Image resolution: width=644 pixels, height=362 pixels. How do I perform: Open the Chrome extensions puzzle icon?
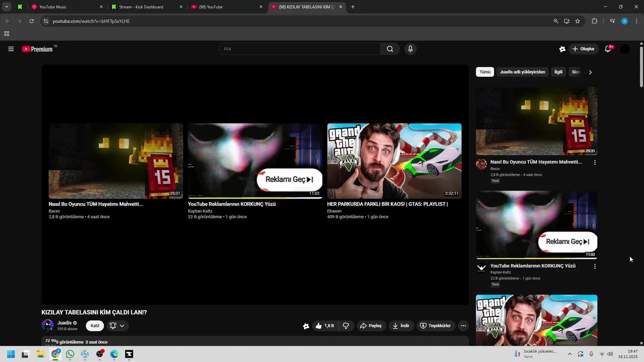[595, 21]
